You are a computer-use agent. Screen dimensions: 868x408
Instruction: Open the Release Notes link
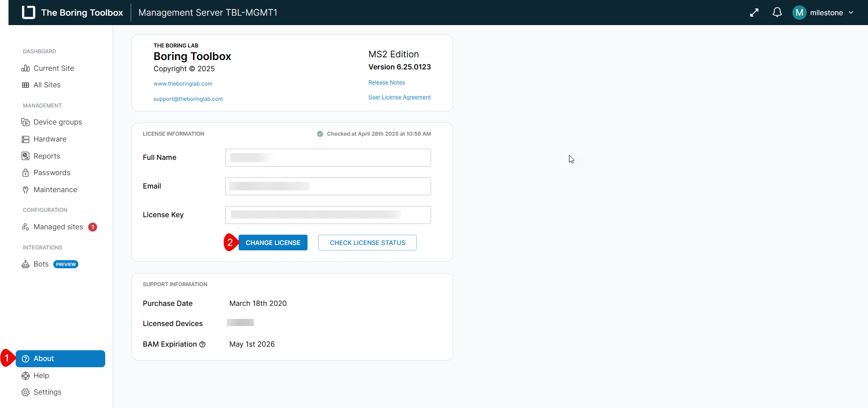386,82
